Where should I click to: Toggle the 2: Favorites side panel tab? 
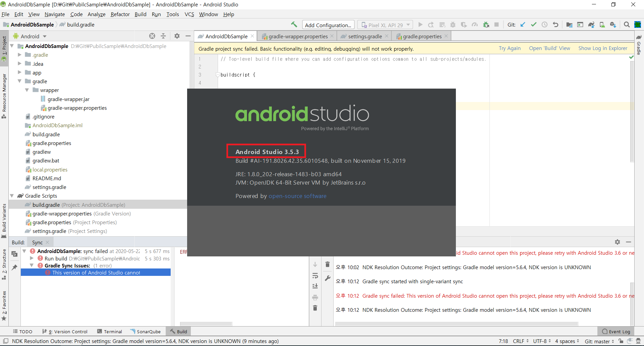(x=4, y=305)
